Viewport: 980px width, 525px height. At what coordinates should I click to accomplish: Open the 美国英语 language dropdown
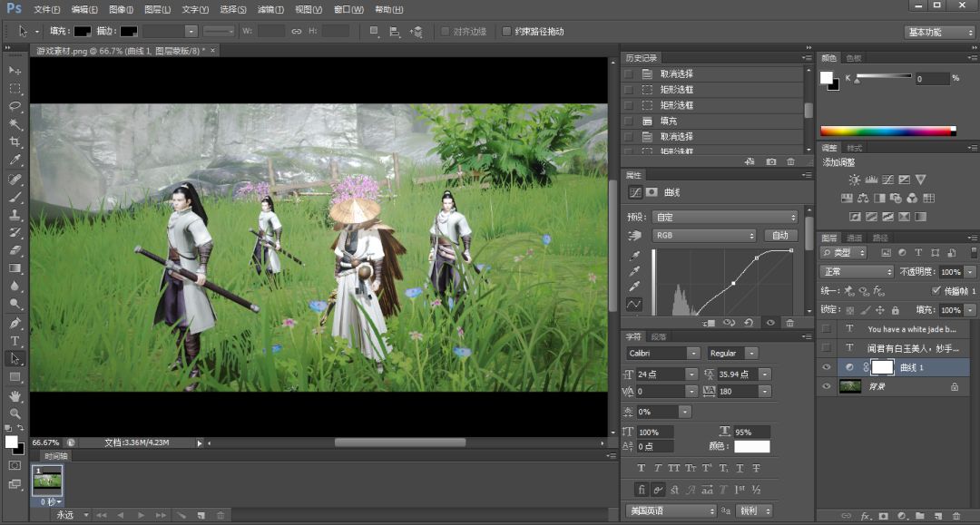tap(671, 510)
